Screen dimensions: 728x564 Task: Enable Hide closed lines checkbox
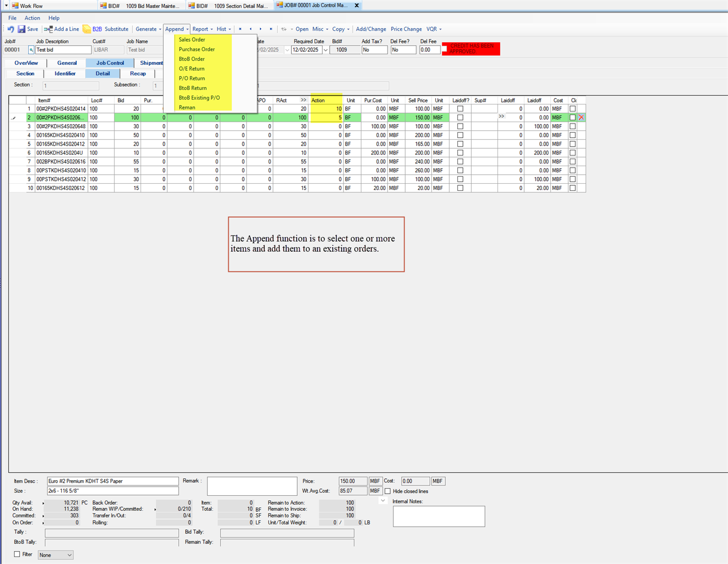pyautogui.click(x=388, y=491)
